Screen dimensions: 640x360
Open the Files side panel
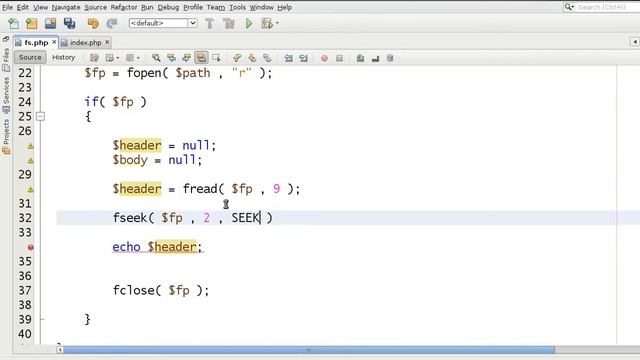(6, 60)
